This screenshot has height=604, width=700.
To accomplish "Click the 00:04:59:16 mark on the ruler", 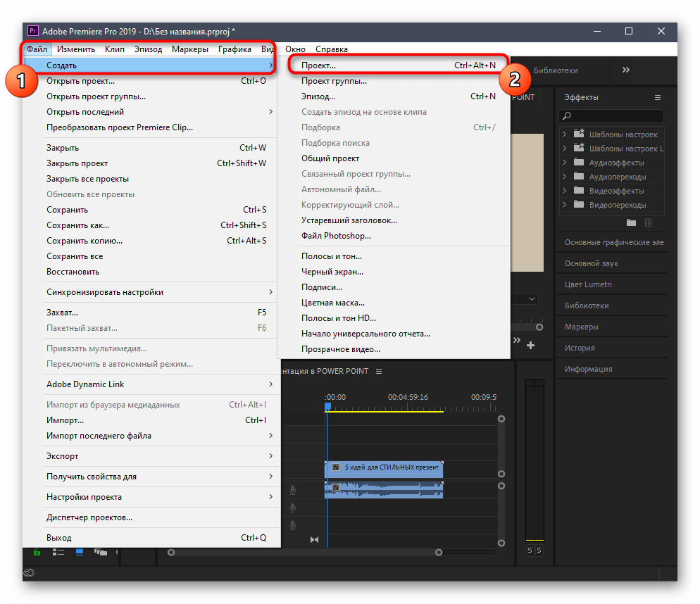I will pos(408,397).
